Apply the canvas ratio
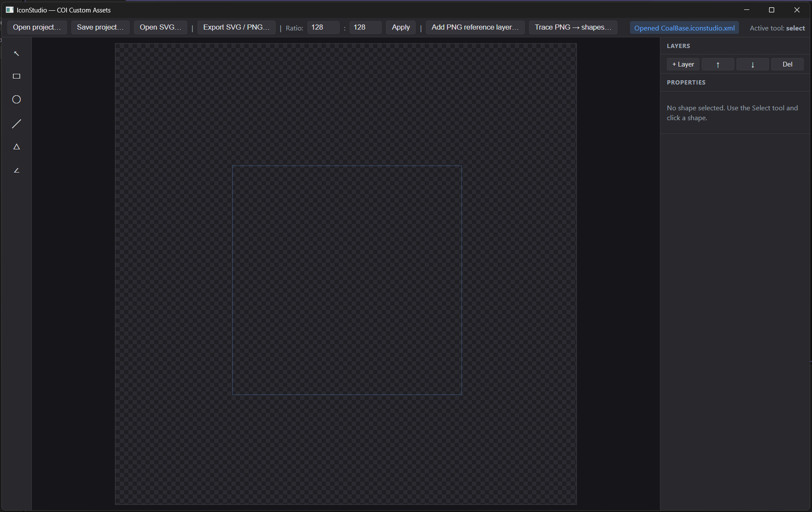Image resolution: width=812 pixels, height=512 pixels. click(x=401, y=27)
